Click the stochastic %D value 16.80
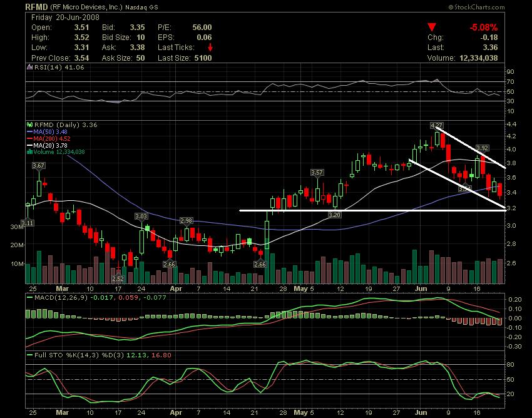The height and width of the screenshot is (418, 532). [x=161, y=355]
